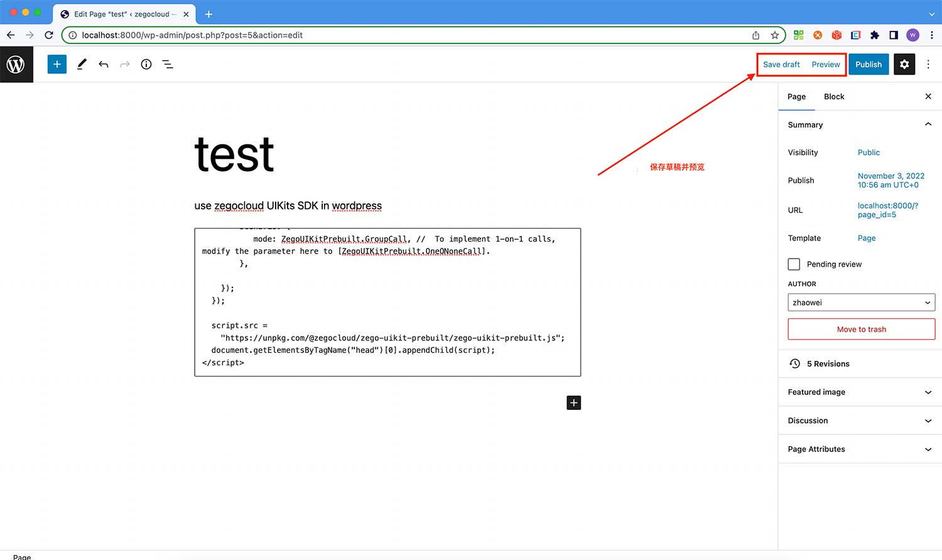Image resolution: width=942 pixels, height=560 pixels.
Task: Click Save draft link
Action: coord(781,64)
